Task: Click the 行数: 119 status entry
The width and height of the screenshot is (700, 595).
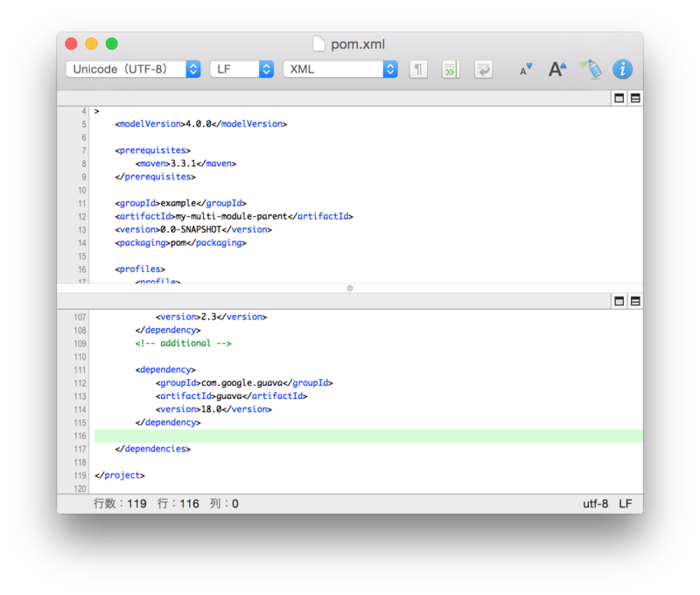Action: click(120, 504)
